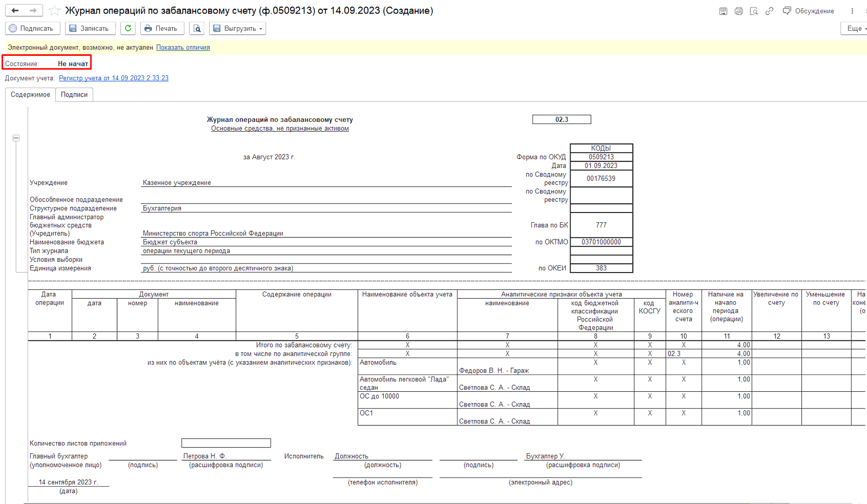Select Министерство спорта Российской Федерации text

213,233
